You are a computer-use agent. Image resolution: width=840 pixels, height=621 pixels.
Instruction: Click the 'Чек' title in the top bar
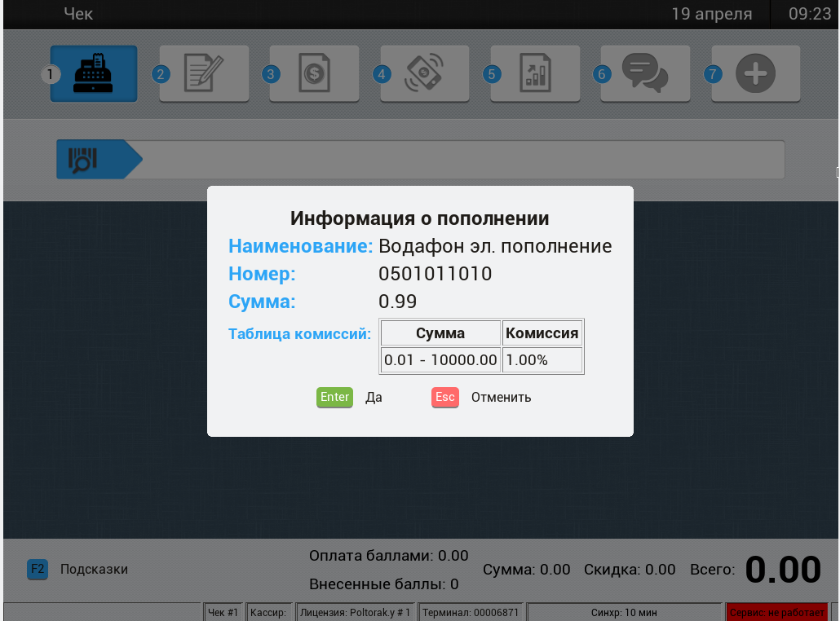tap(78, 13)
